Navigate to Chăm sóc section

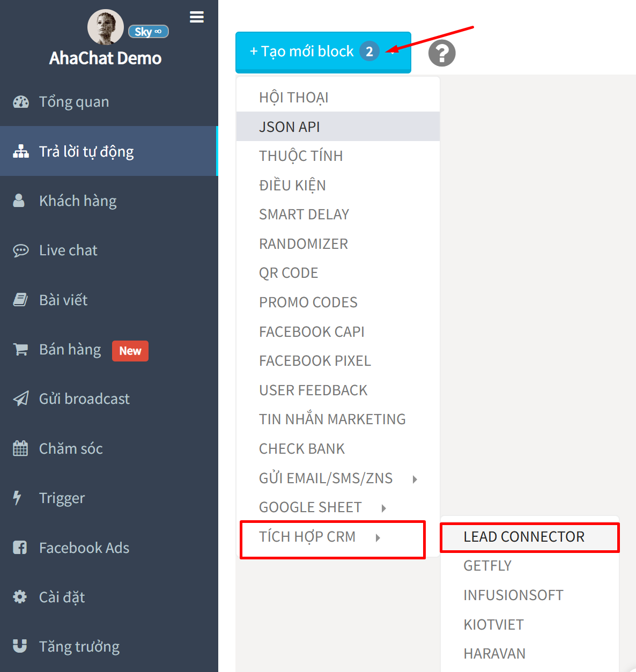click(109, 448)
